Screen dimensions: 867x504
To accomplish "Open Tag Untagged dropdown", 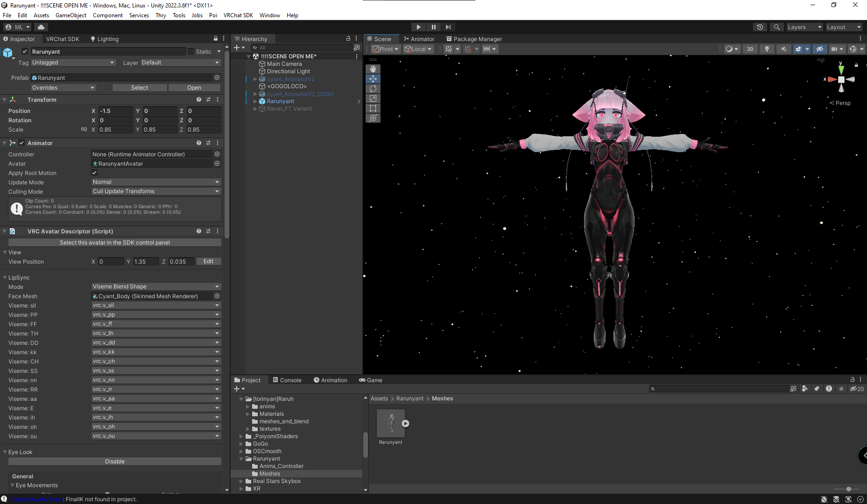I will click(x=73, y=63).
